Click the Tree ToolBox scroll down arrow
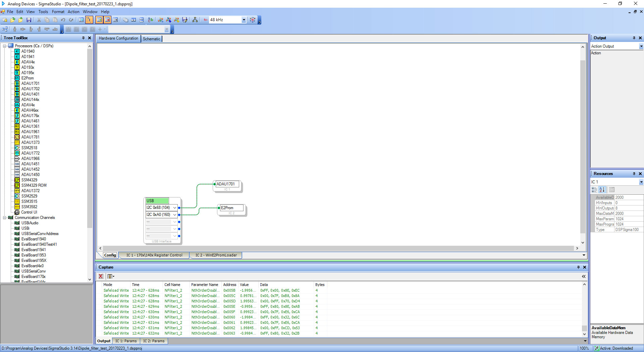This screenshot has height=352, width=644. coord(90,279)
